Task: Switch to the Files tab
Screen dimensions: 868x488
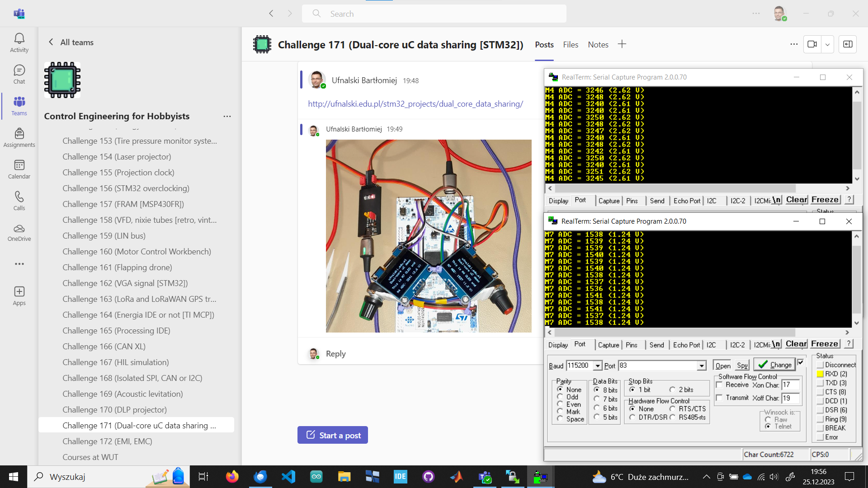Action: (571, 45)
